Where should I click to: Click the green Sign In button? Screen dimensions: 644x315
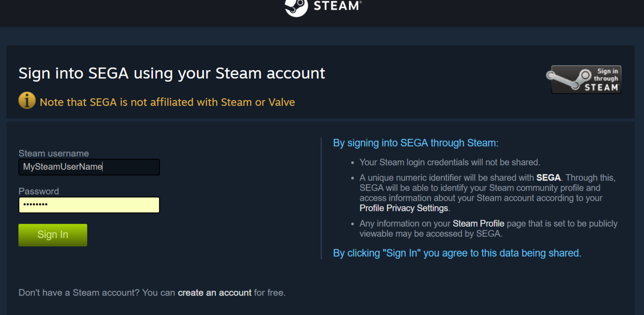pyautogui.click(x=53, y=235)
